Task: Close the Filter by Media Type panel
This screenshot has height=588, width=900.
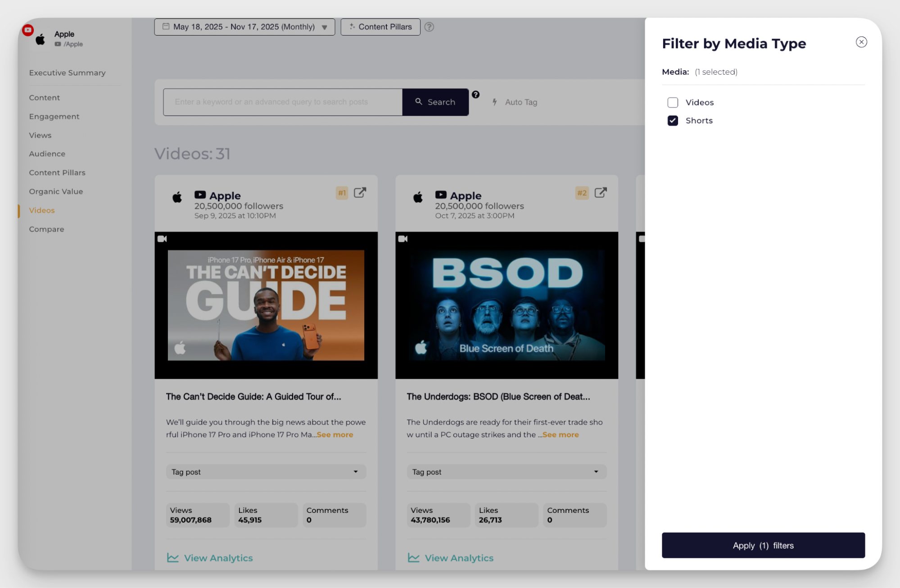Action: point(861,42)
